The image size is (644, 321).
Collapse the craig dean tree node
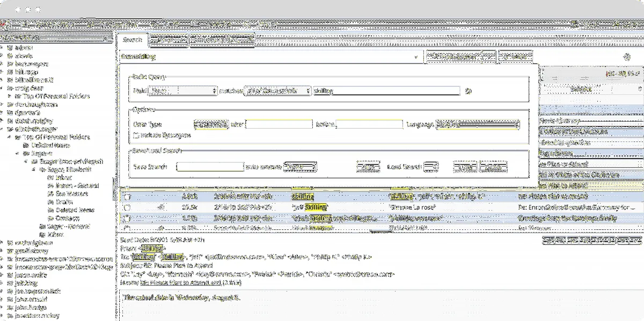click(3, 88)
